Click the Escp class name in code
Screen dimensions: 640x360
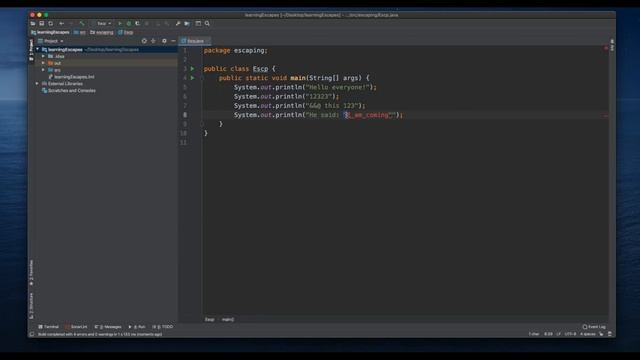260,69
